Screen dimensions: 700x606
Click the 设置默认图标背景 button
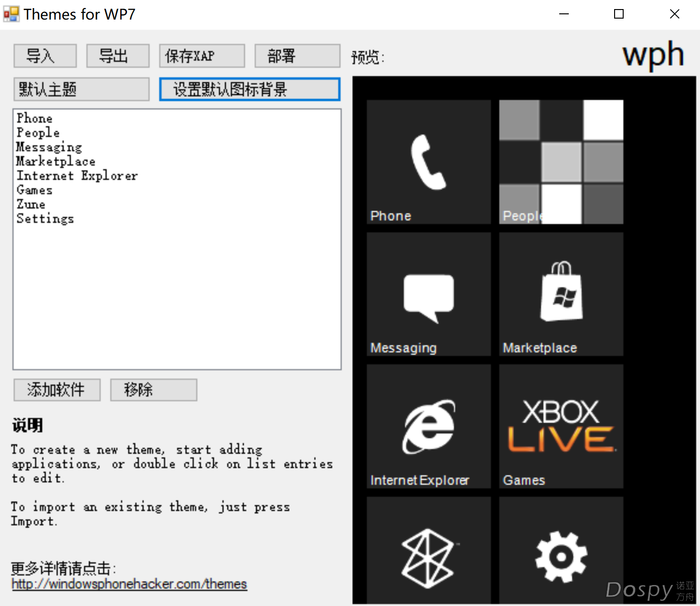(250, 89)
